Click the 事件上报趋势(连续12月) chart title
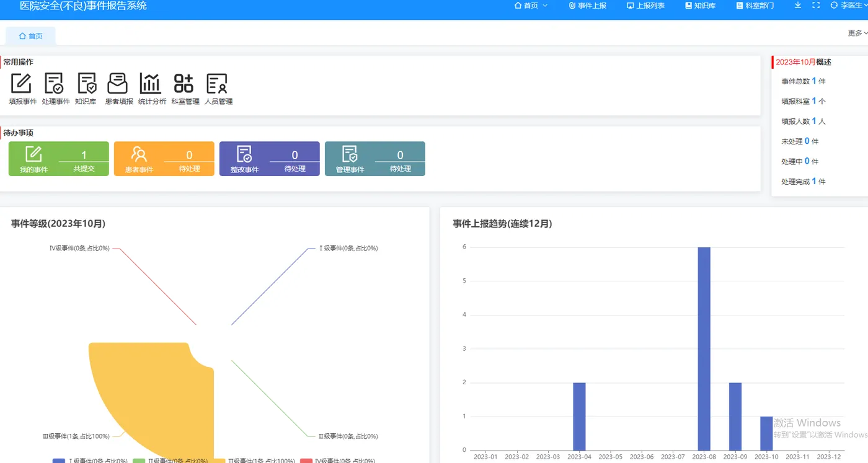868x463 pixels. (502, 224)
